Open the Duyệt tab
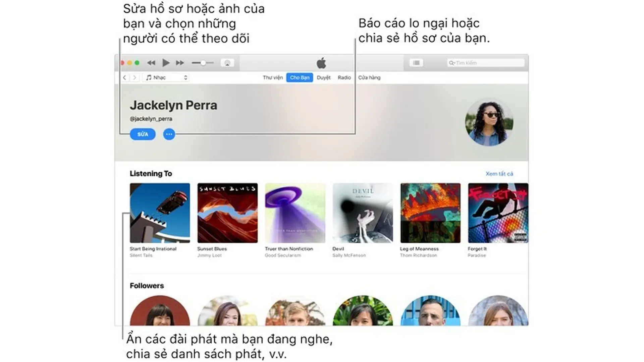 pyautogui.click(x=324, y=77)
